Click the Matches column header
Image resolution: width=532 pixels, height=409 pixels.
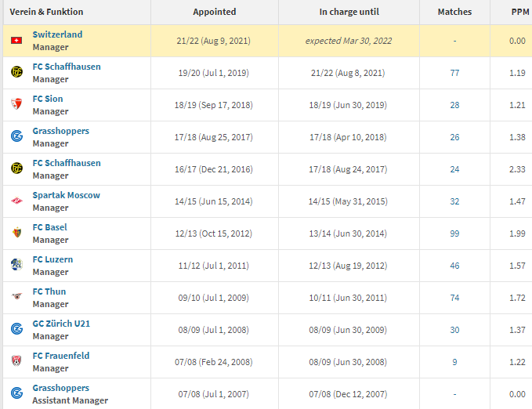pyautogui.click(x=454, y=12)
